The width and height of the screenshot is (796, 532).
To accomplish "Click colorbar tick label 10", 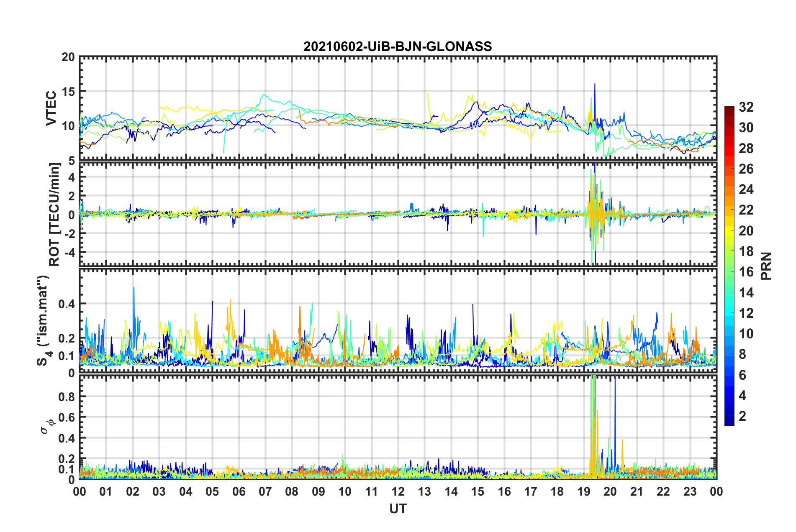I will [746, 334].
